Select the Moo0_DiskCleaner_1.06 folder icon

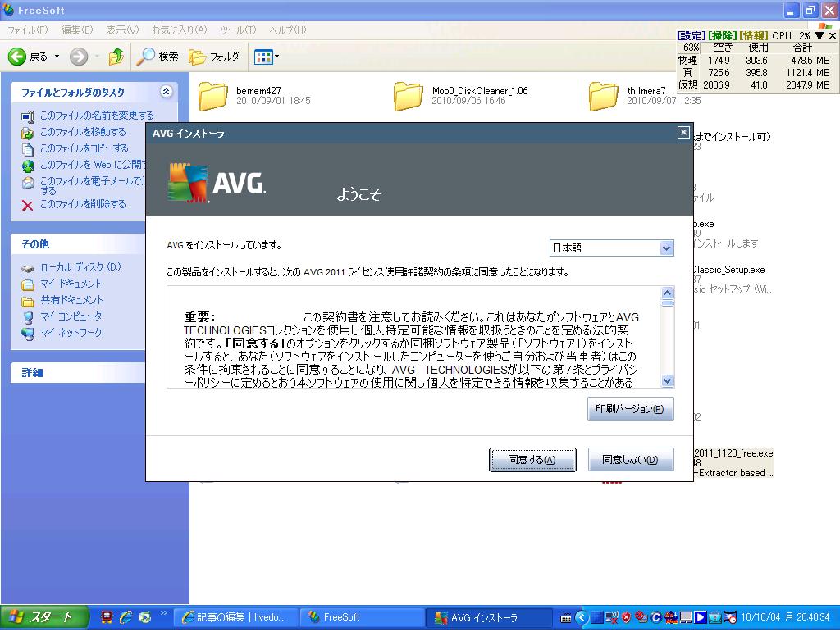(x=409, y=96)
